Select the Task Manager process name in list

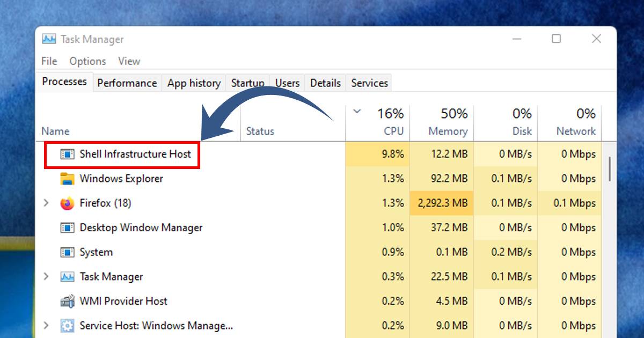[111, 277]
